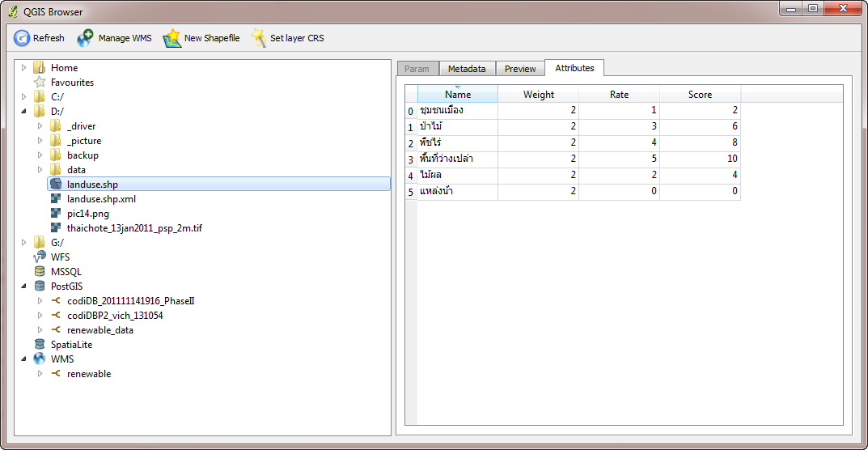Click the landuse.shp.xml raster icon
The height and width of the screenshot is (450, 868).
[55, 198]
